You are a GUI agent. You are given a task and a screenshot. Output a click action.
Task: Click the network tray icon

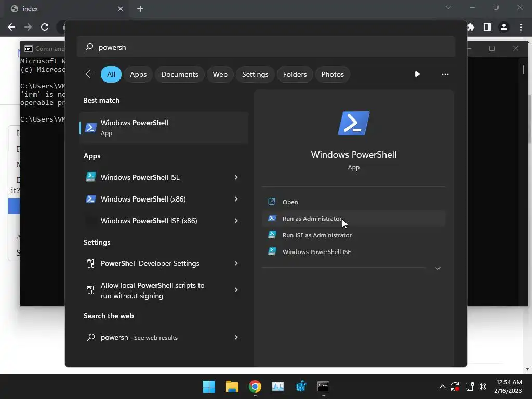point(469,387)
